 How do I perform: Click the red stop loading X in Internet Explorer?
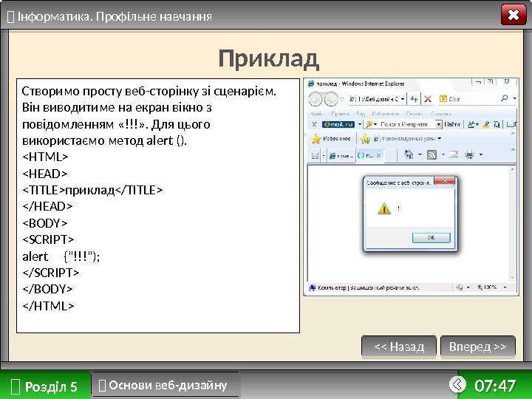point(428,99)
